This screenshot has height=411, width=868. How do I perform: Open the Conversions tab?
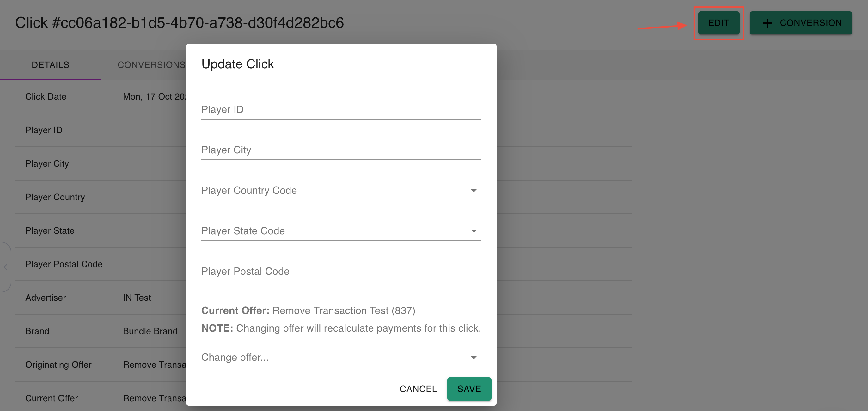pyautogui.click(x=151, y=65)
